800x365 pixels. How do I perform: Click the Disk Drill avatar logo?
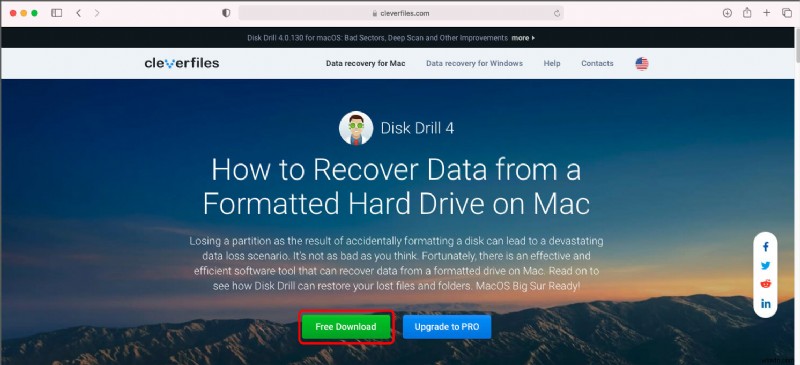click(356, 128)
